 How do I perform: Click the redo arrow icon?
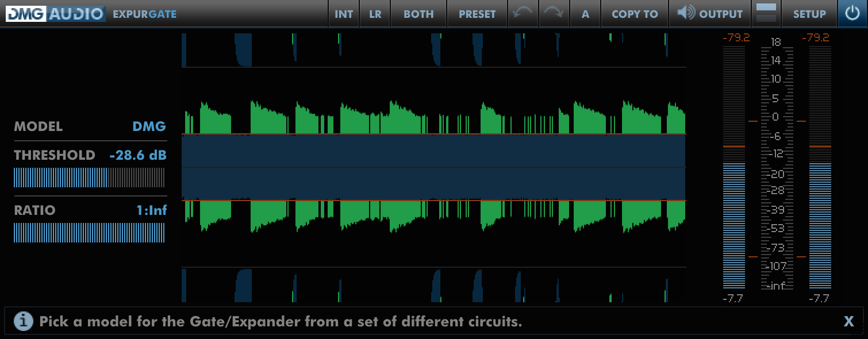coord(554,14)
